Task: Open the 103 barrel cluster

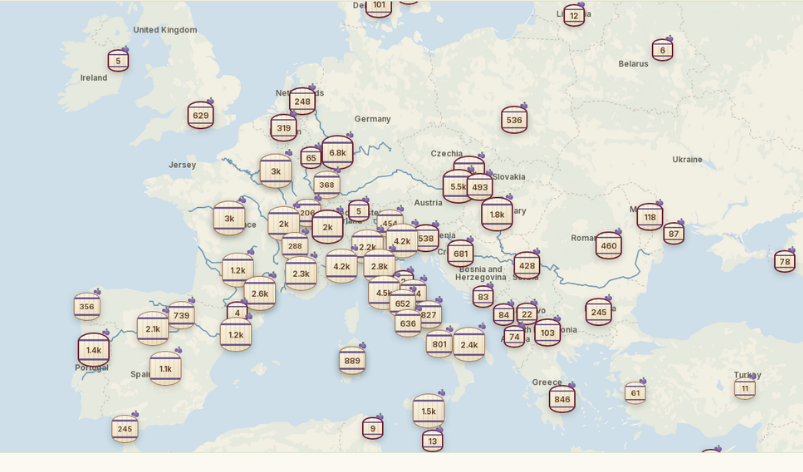Action: tap(547, 333)
